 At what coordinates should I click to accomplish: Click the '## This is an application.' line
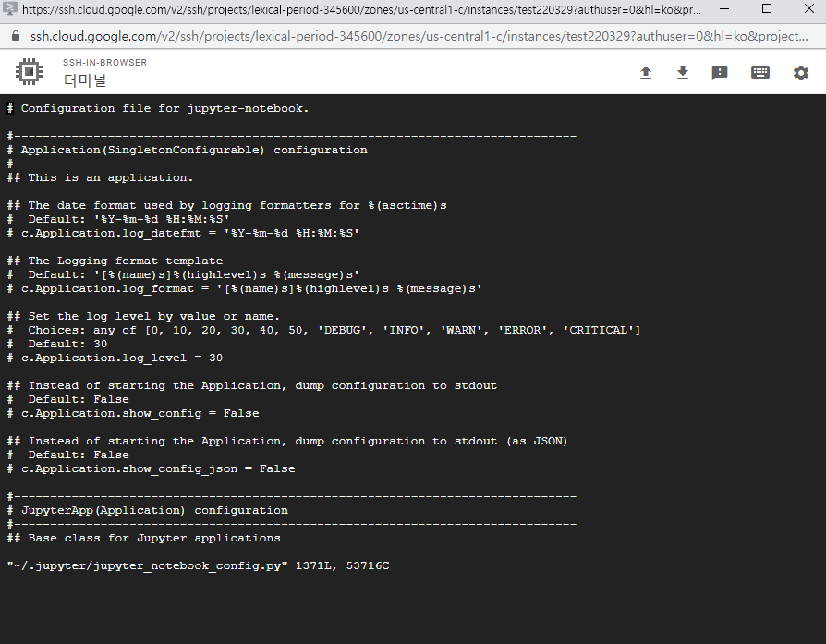tap(100, 177)
